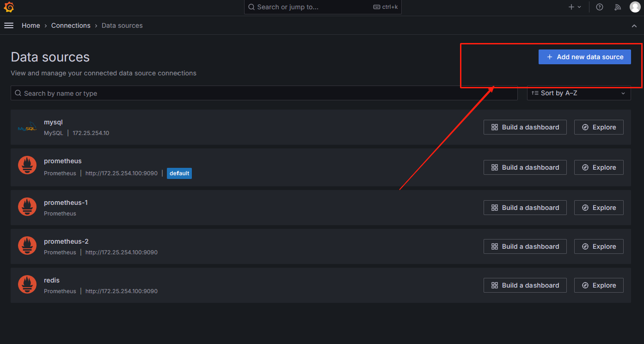Build a dashboard for prometheus-2
The width and height of the screenshot is (644, 344).
[525, 246]
